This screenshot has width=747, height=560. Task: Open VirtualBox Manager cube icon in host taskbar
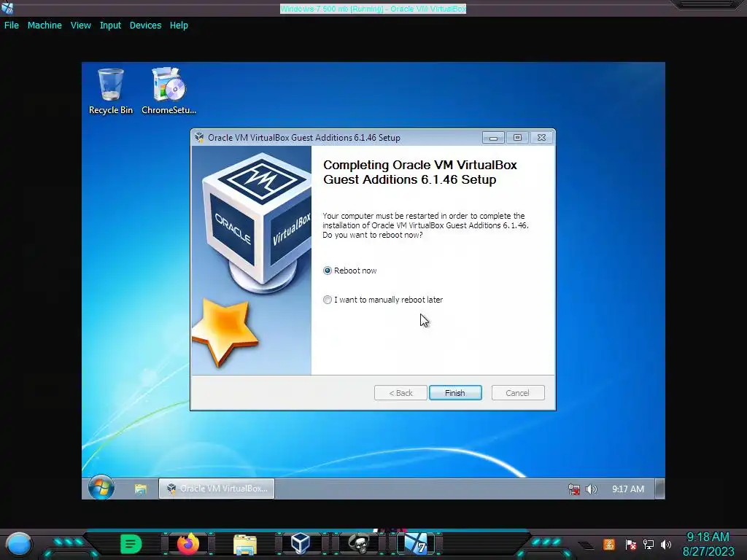point(301,544)
